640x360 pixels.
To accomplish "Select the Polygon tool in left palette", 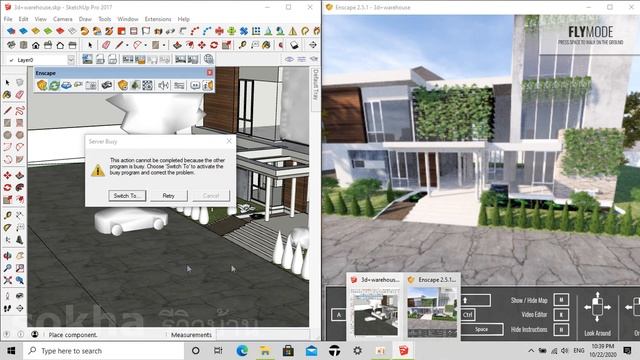I will pos(20,135).
